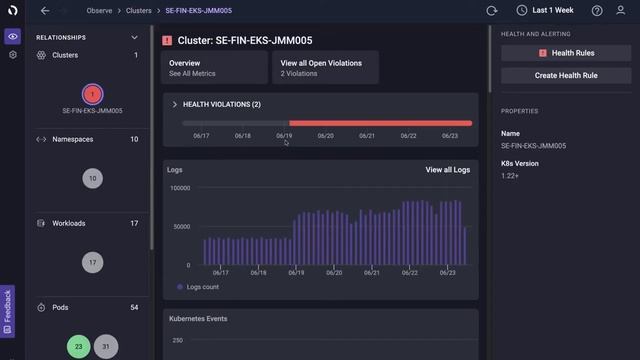
Task: Open the Feedback side tab
Action: tap(7, 311)
